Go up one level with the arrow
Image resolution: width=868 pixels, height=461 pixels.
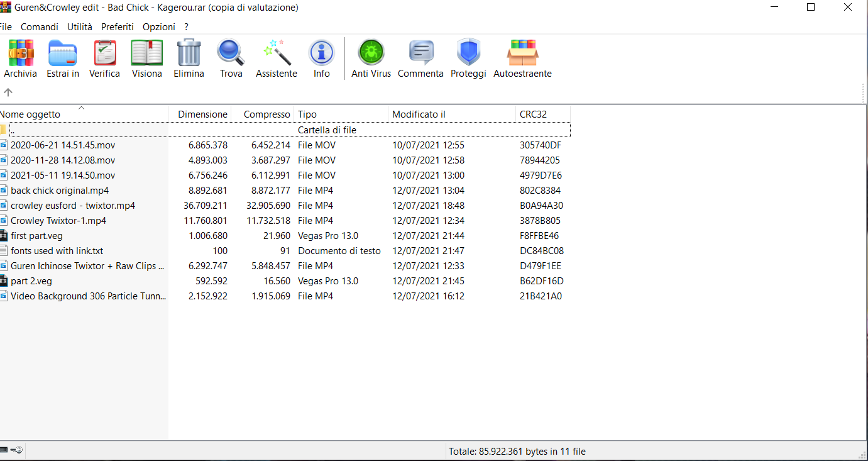pyautogui.click(x=8, y=92)
